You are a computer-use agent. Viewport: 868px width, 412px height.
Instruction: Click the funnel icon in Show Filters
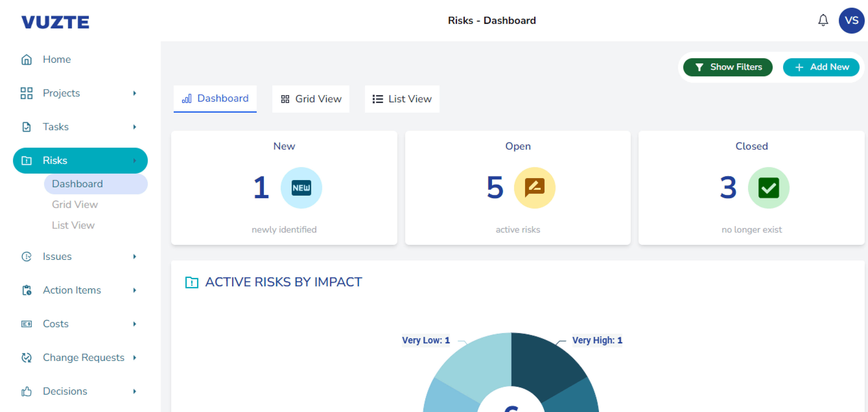point(699,67)
